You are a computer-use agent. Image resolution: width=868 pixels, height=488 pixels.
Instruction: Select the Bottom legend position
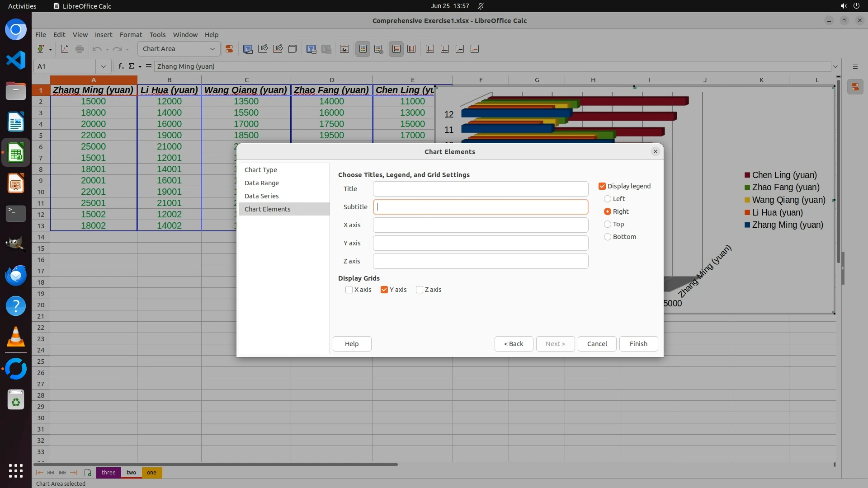[x=608, y=237]
